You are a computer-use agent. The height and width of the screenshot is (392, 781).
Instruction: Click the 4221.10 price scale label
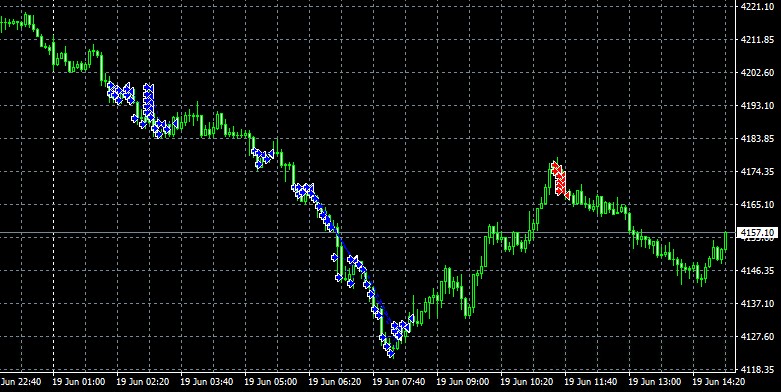[757, 6]
